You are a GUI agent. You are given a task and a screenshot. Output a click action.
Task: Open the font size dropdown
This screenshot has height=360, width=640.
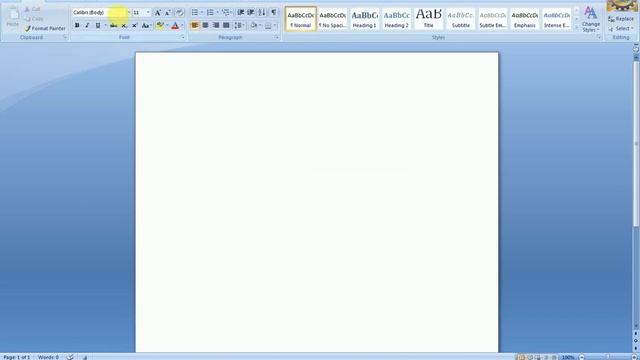(148, 13)
